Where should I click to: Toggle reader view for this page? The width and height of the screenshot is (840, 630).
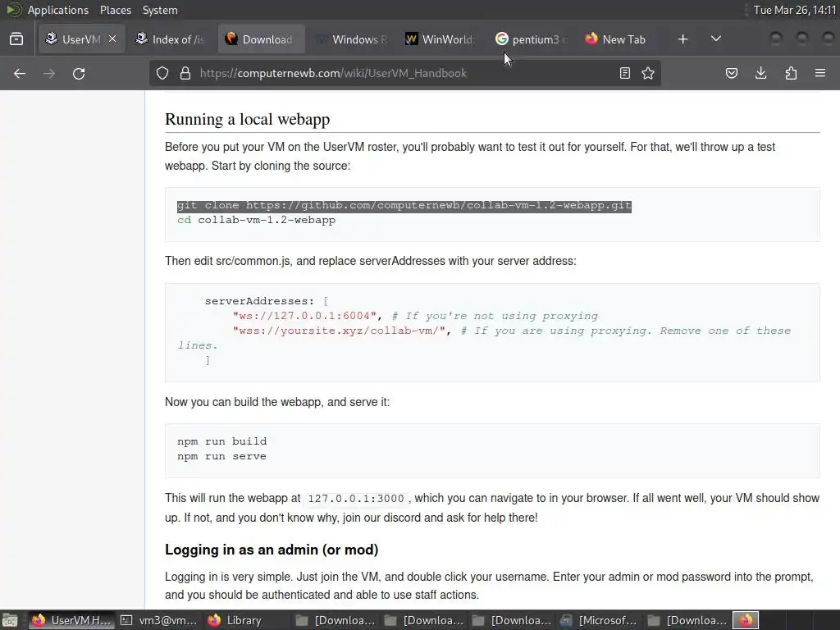[624, 73]
